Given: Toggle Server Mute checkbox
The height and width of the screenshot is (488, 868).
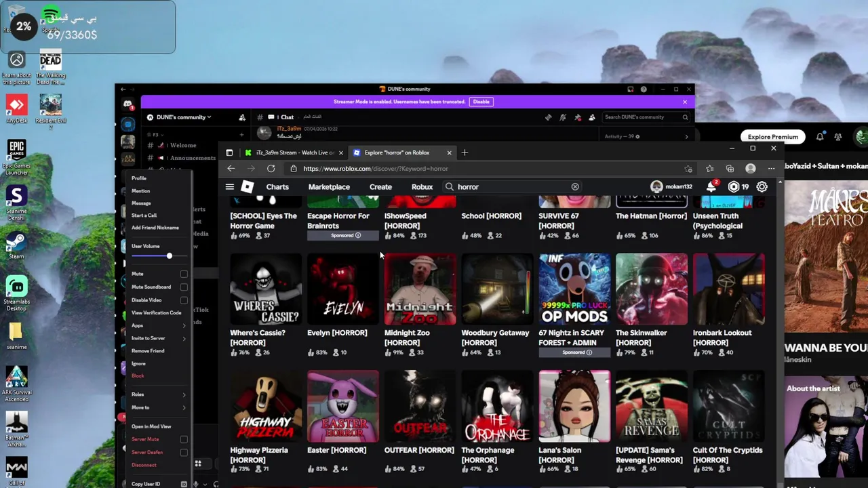Looking at the screenshot, I should [x=184, y=439].
